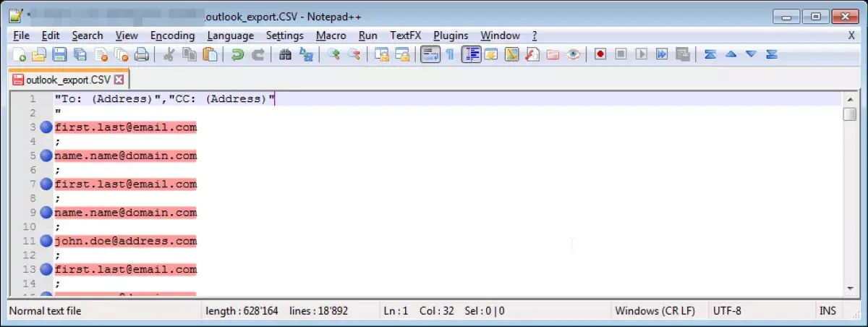Toggle the bookmark on line 5
Viewport: 868px width, 327px height.
click(46, 156)
